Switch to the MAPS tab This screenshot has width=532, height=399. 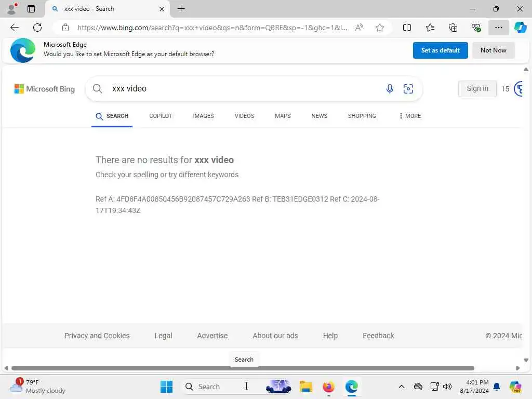tap(283, 116)
